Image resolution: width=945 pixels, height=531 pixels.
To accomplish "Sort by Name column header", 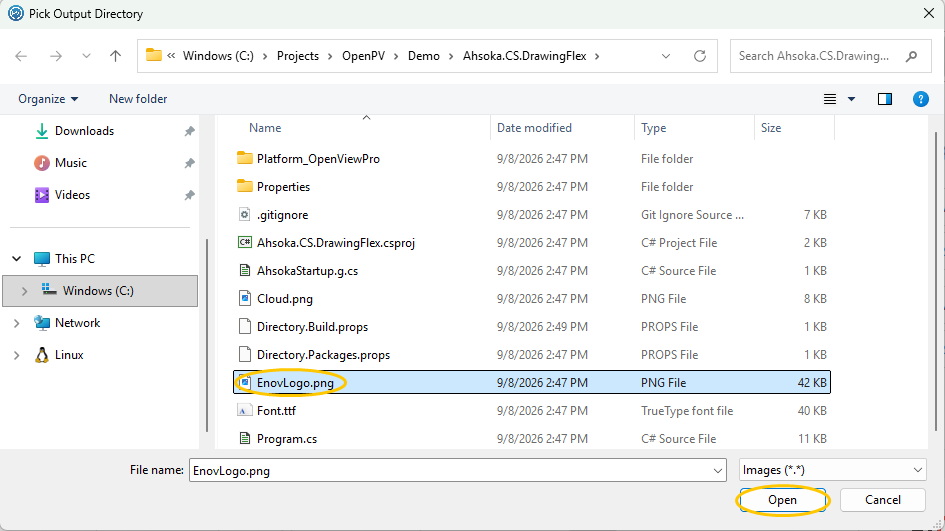I will point(265,128).
